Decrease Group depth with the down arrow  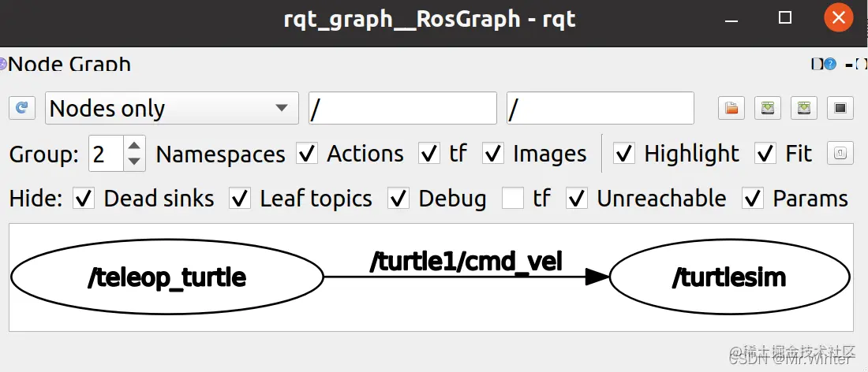pyautogui.click(x=133, y=162)
